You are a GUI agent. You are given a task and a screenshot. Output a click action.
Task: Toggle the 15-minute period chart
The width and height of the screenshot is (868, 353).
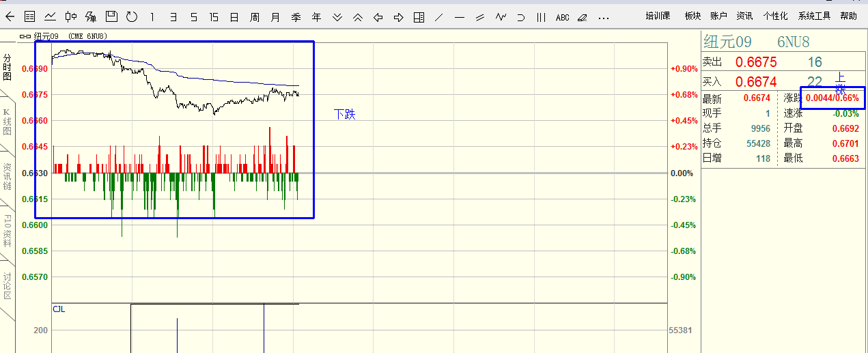(214, 16)
